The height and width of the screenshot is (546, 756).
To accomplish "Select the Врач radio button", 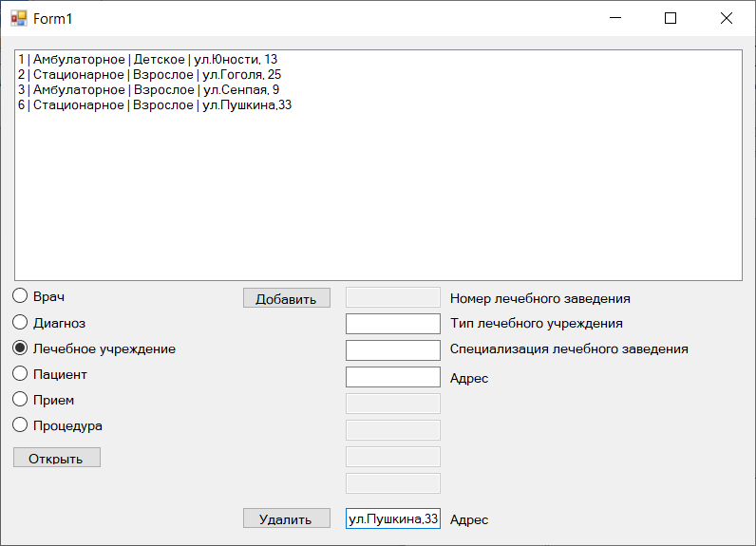I will click(x=20, y=296).
